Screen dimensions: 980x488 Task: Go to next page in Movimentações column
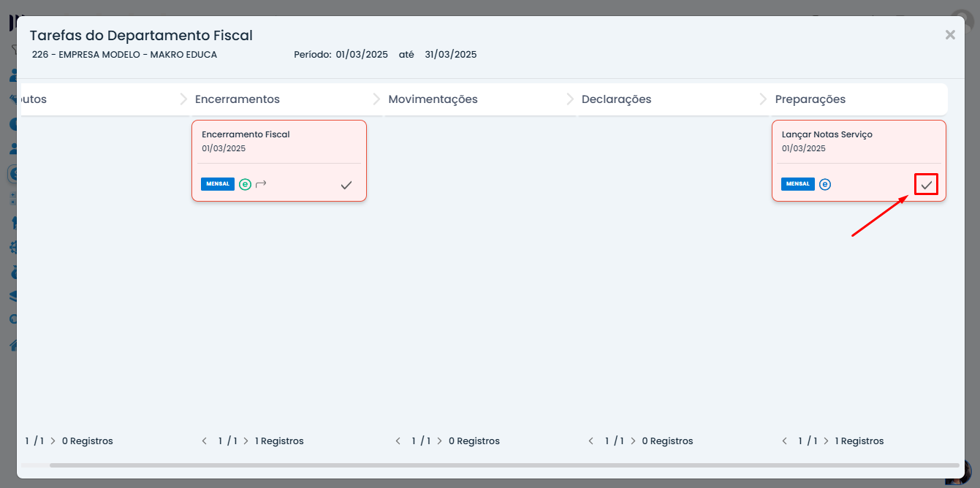click(439, 441)
